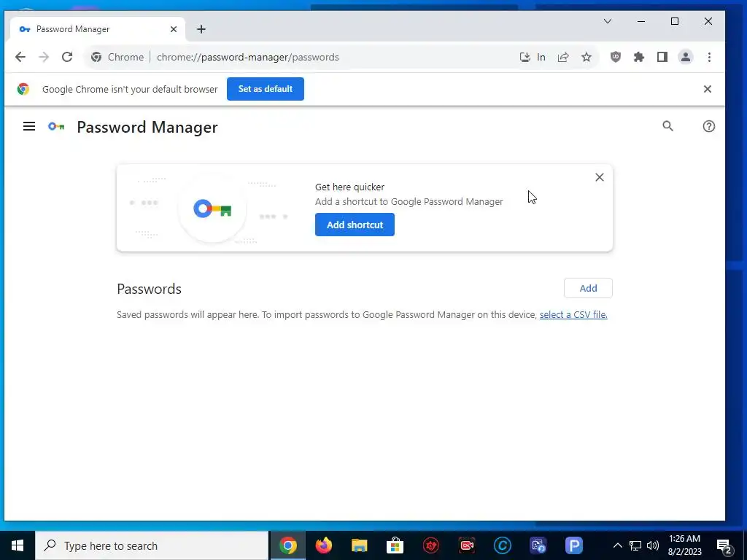Close the Get here quicker card
The height and width of the screenshot is (560, 747).
coord(600,177)
